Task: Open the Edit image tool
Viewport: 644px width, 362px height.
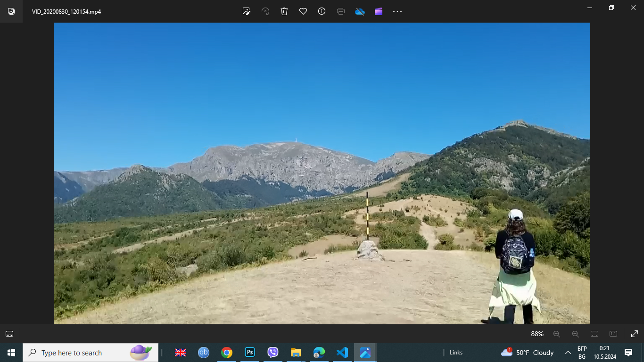Action: click(246, 11)
